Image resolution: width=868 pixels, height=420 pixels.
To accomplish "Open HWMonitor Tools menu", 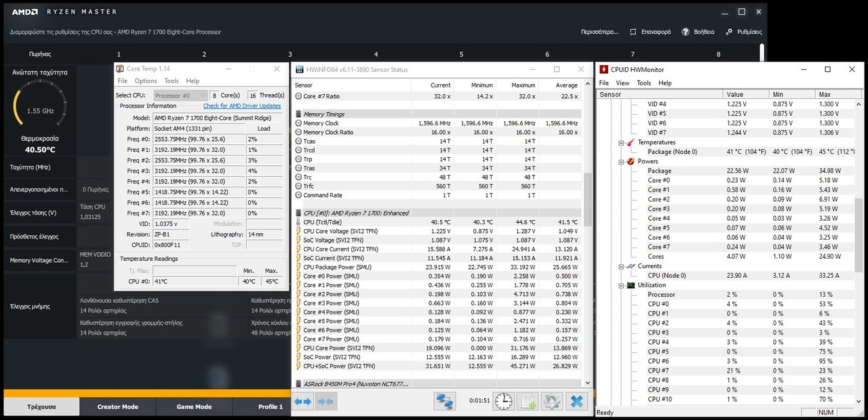I will coord(644,83).
